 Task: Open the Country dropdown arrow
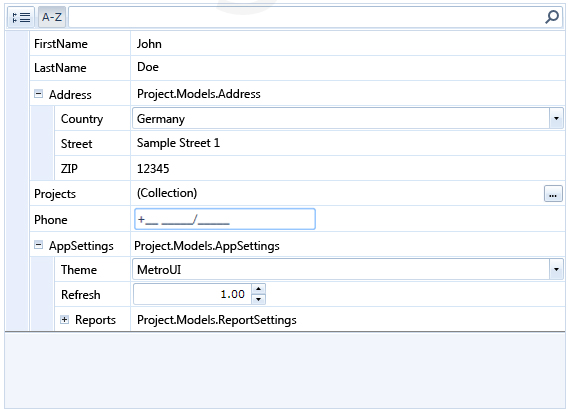(556, 118)
